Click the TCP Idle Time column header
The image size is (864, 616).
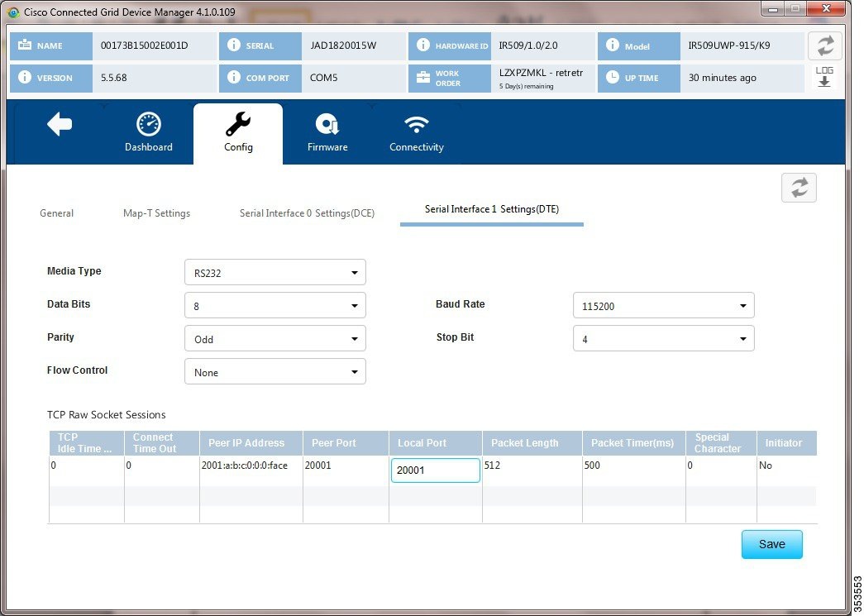click(x=87, y=443)
